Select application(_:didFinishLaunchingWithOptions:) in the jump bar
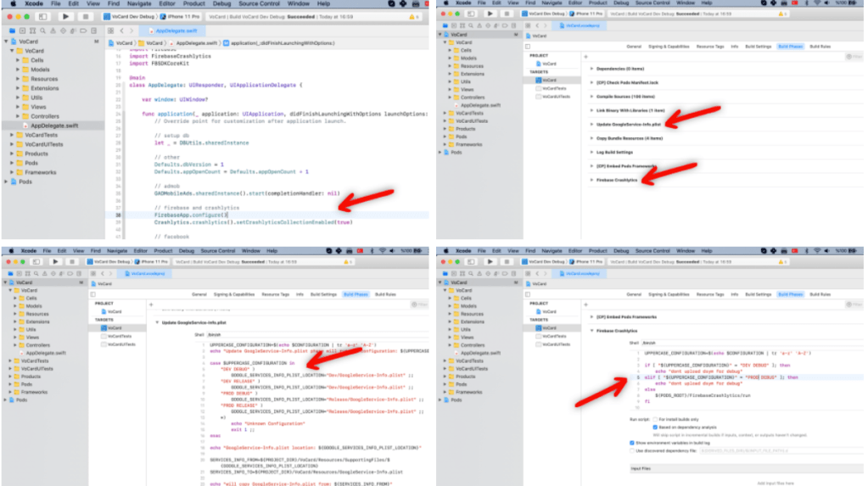The width and height of the screenshot is (868, 486). (263, 42)
